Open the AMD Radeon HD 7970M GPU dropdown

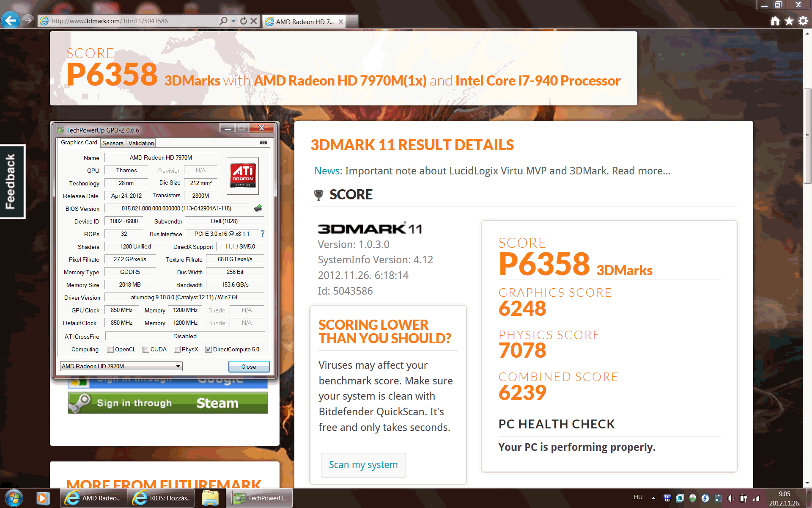coord(121,366)
